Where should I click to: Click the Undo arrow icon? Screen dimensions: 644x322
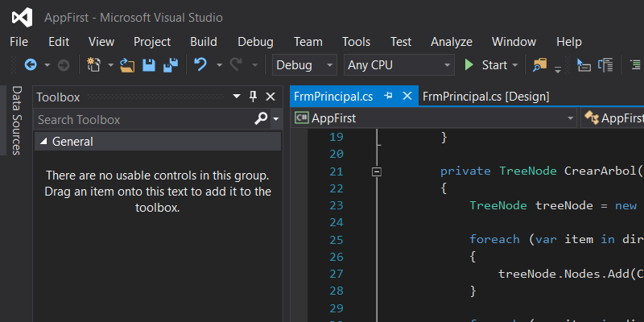(200, 65)
